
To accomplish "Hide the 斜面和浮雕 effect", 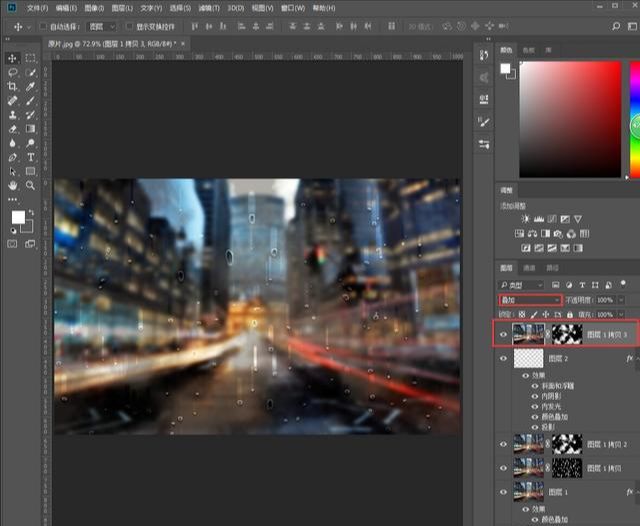I will tap(535, 386).
